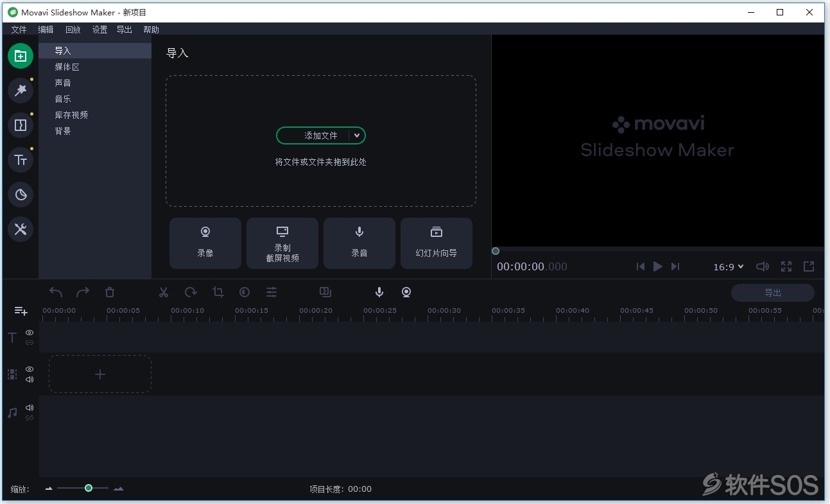
Task: Open the Titles text sidebar icon
Action: click(x=21, y=160)
